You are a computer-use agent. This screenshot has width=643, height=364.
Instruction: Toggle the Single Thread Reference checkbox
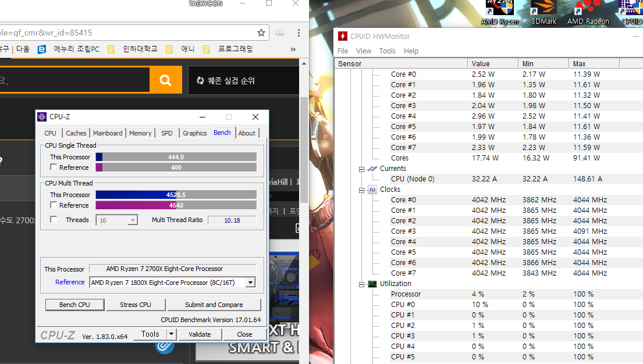(54, 167)
